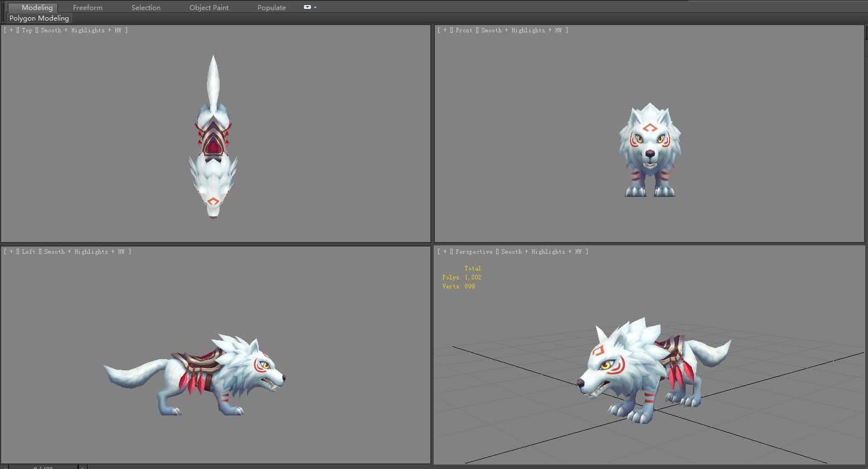Open the Left viewport view-name menu
Viewport: 868px width, 469px height.
point(28,252)
